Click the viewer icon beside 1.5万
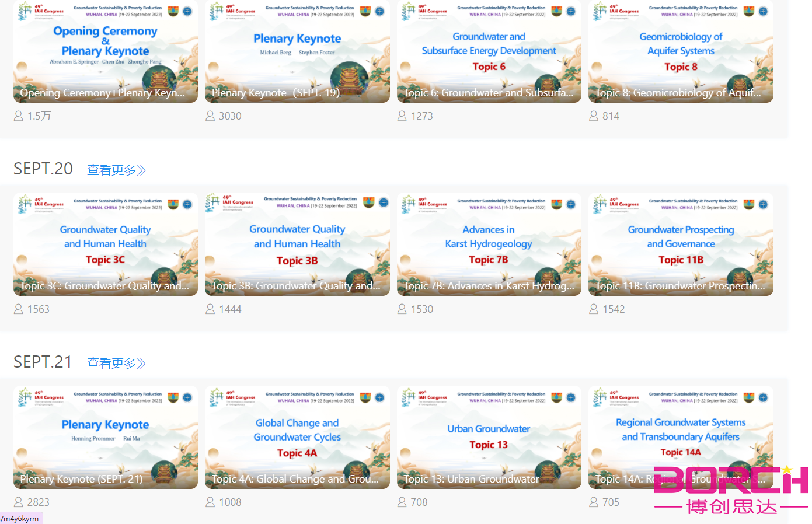The height and width of the screenshot is (524, 812). tap(19, 116)
